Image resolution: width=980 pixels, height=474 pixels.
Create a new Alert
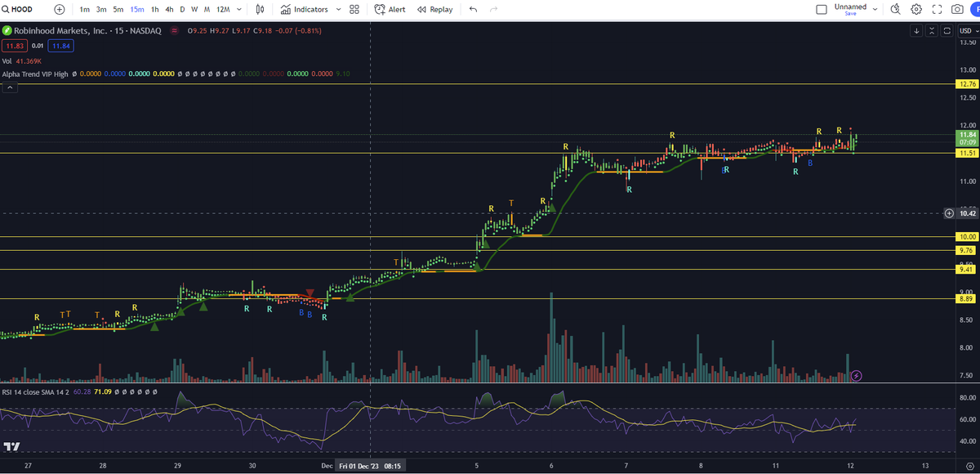[390, 9]
